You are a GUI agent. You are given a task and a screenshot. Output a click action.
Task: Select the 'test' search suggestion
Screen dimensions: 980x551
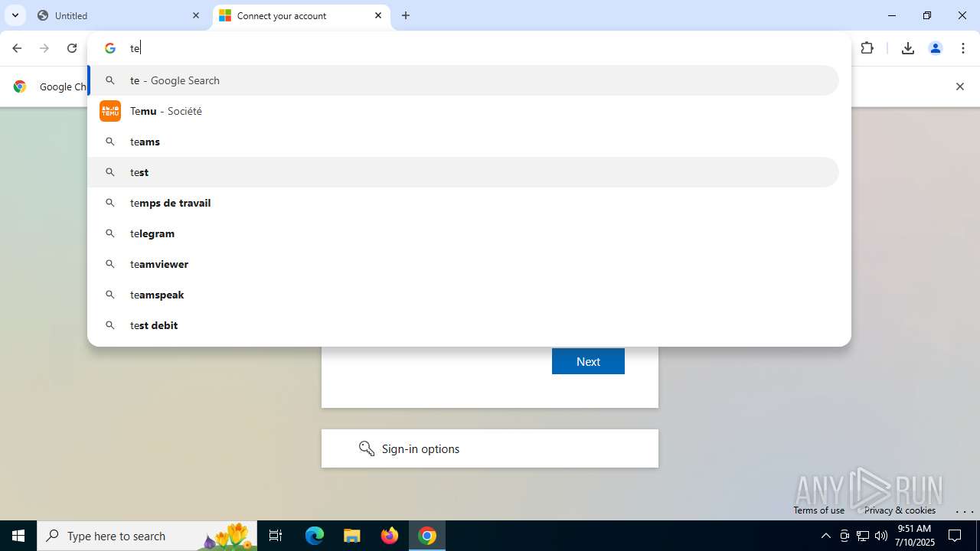point(463,172)
